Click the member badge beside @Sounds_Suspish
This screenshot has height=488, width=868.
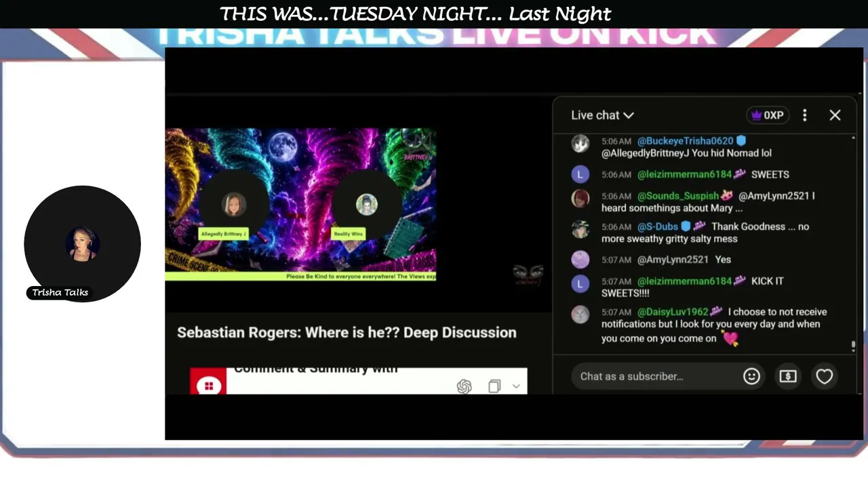click(727, 196)
